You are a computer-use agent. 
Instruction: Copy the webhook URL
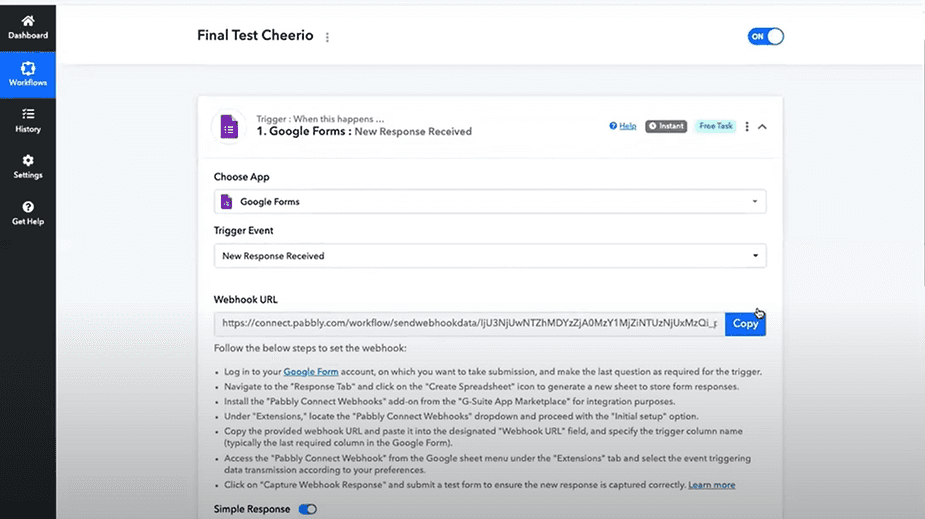745,324
